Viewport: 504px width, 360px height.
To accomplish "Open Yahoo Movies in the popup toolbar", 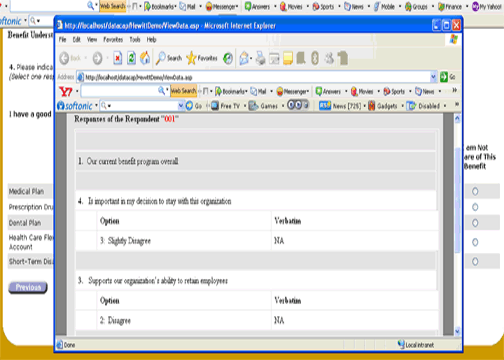I will pyautogui.click(x=362, y=91).
